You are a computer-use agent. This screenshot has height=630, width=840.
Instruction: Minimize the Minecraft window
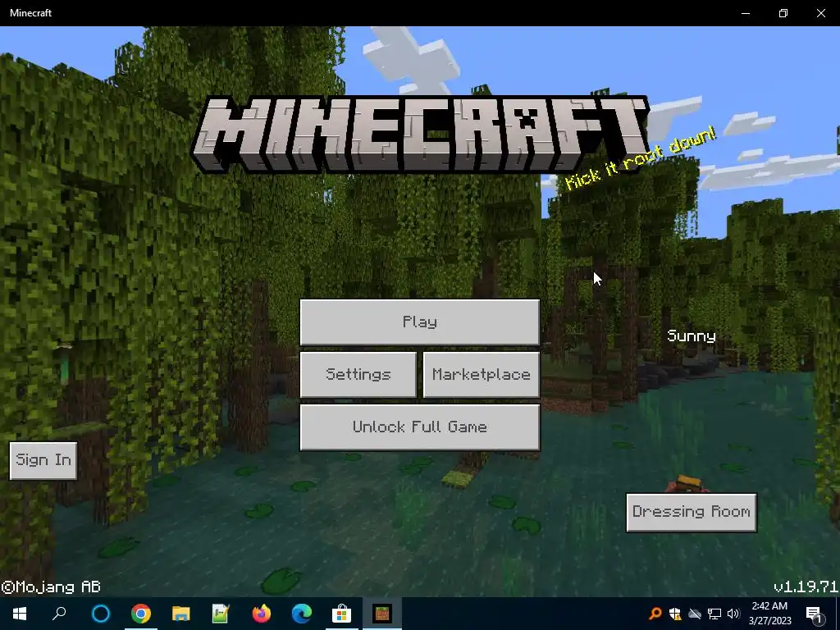(745, 13)
